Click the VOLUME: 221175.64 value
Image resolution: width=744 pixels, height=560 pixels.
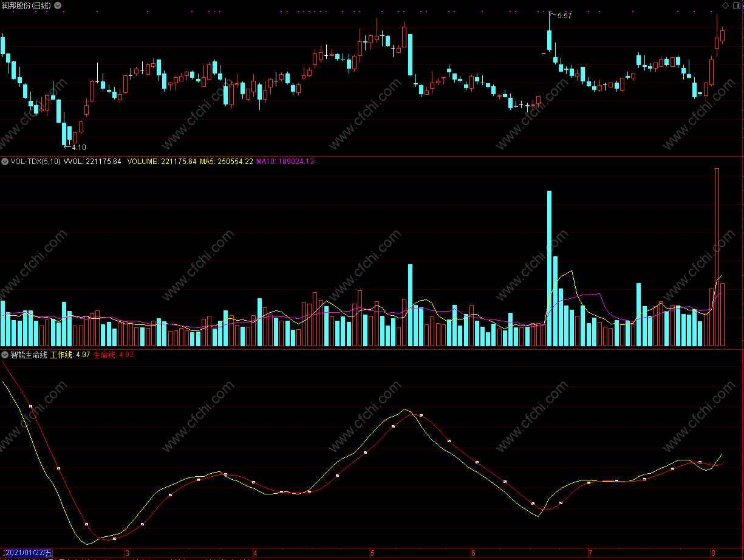[162, 162]
